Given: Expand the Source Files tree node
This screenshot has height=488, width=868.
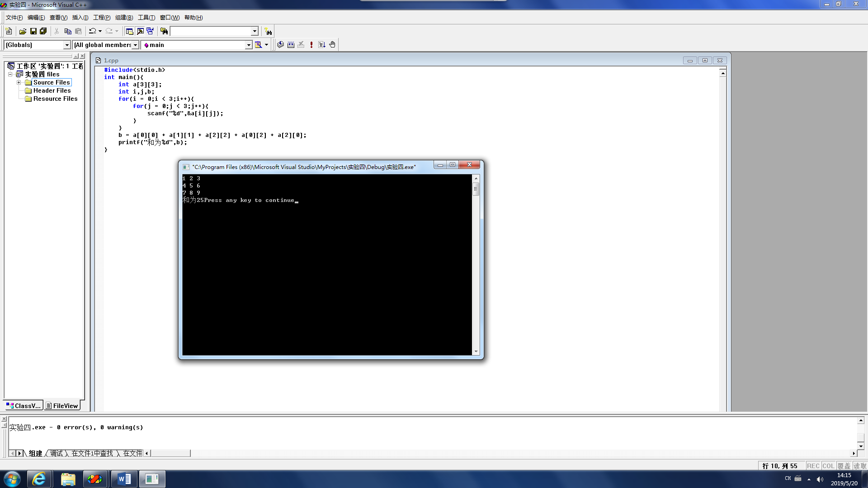Looking at the screenshot, I should pos(19,82).
